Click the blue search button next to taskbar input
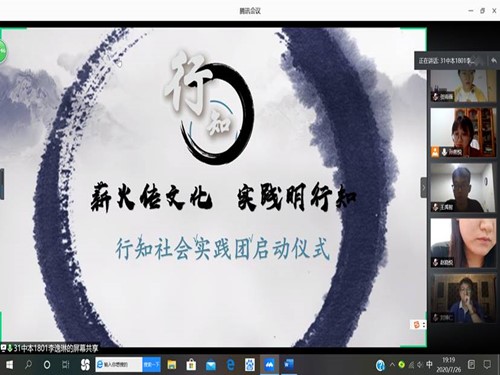The width and height of the screenshot is (500, 375). pyautogui.click(x=152, y=365)
